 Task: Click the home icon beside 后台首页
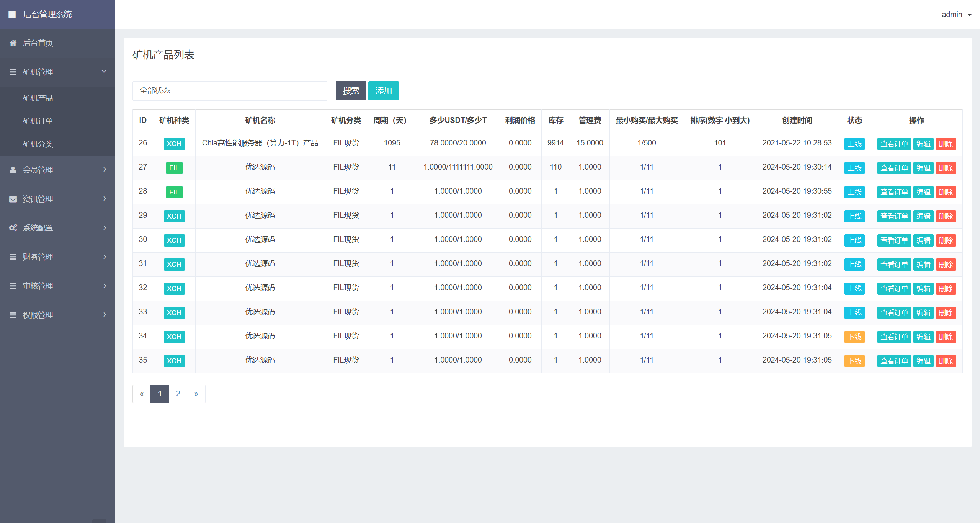tap(13, 43)
